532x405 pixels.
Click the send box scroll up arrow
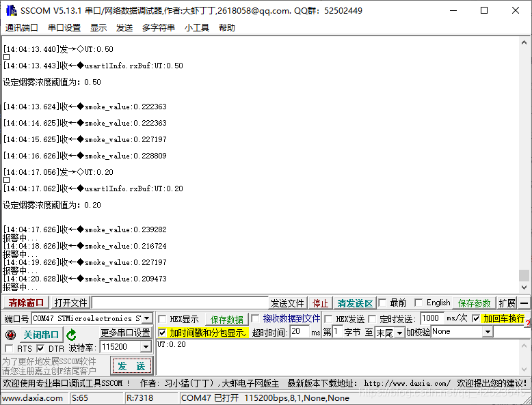524,346
